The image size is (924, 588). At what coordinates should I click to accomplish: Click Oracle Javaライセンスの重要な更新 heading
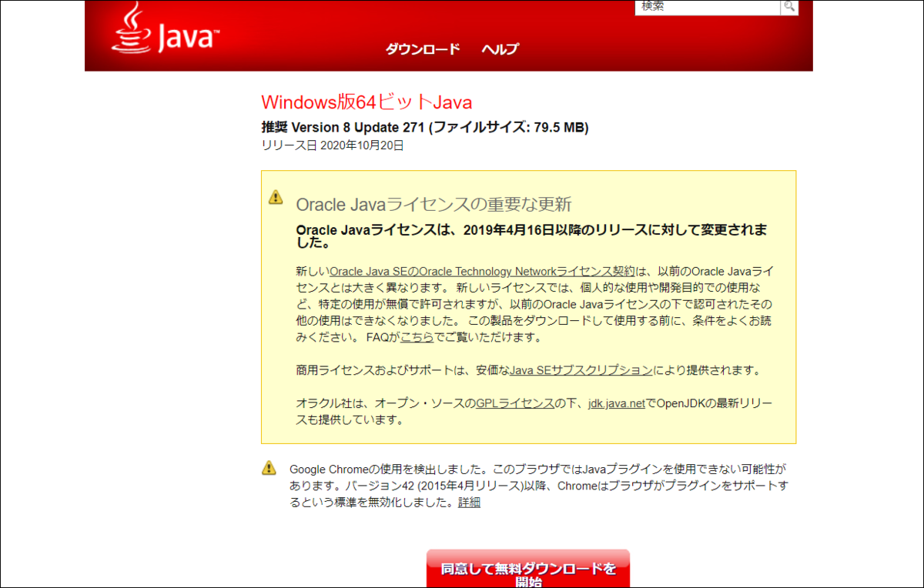pyautogui.click(x=434, y=204)
